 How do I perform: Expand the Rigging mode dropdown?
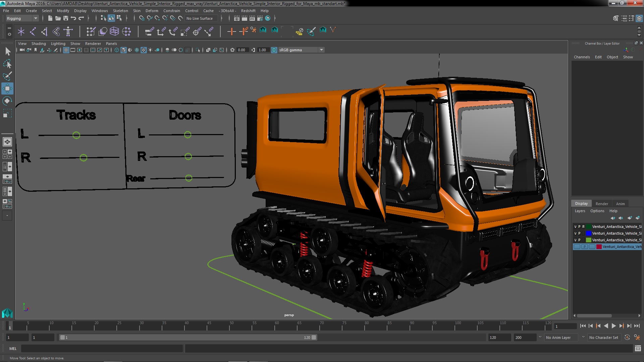pos(35,18)
